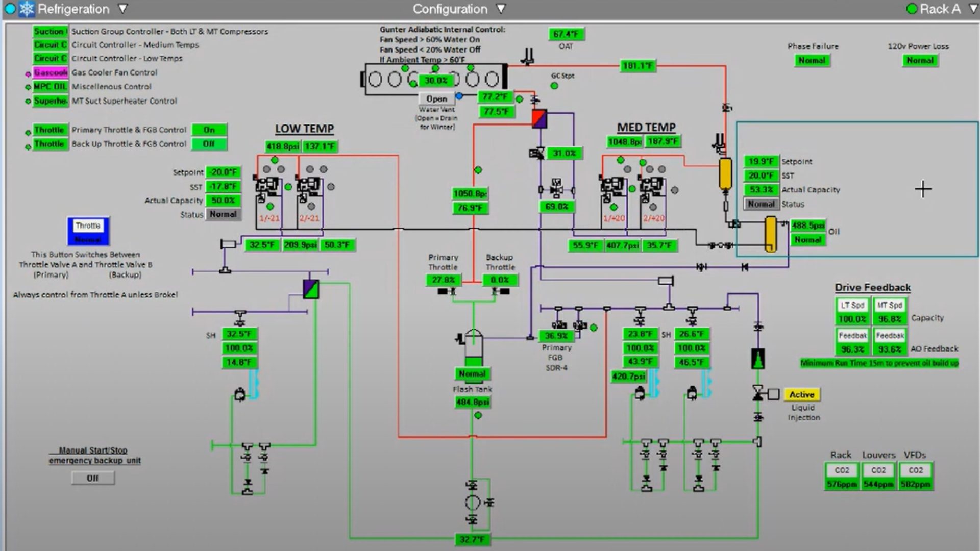Toggle Water Vent Open button
The height and width of the screenshot is (551, 980).
pyautogui.click(x=436, y=98)
